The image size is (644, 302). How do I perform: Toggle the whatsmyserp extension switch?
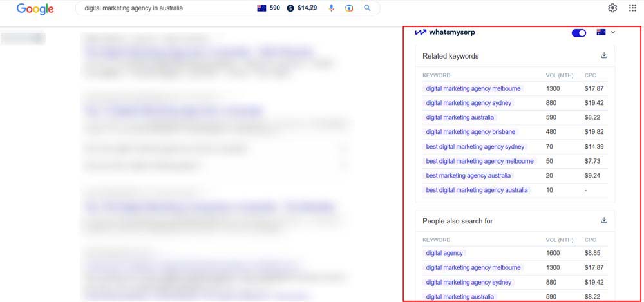point(579,33)
